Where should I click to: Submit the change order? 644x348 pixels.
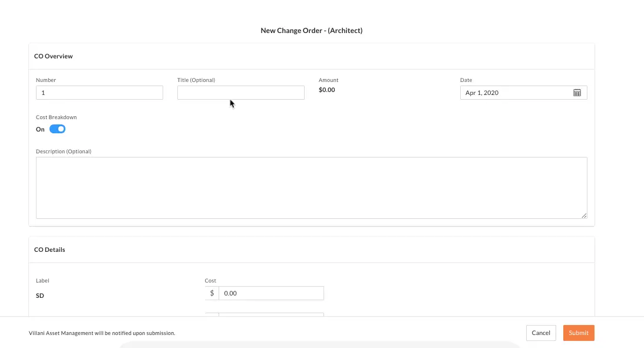[x=578, y=333]
